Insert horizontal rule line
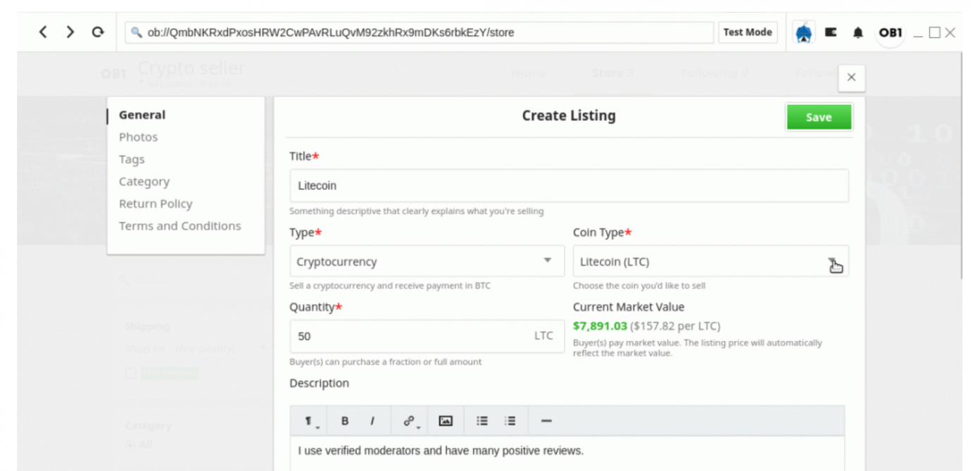This screenshot has height=471, width=980. point(546,421)
